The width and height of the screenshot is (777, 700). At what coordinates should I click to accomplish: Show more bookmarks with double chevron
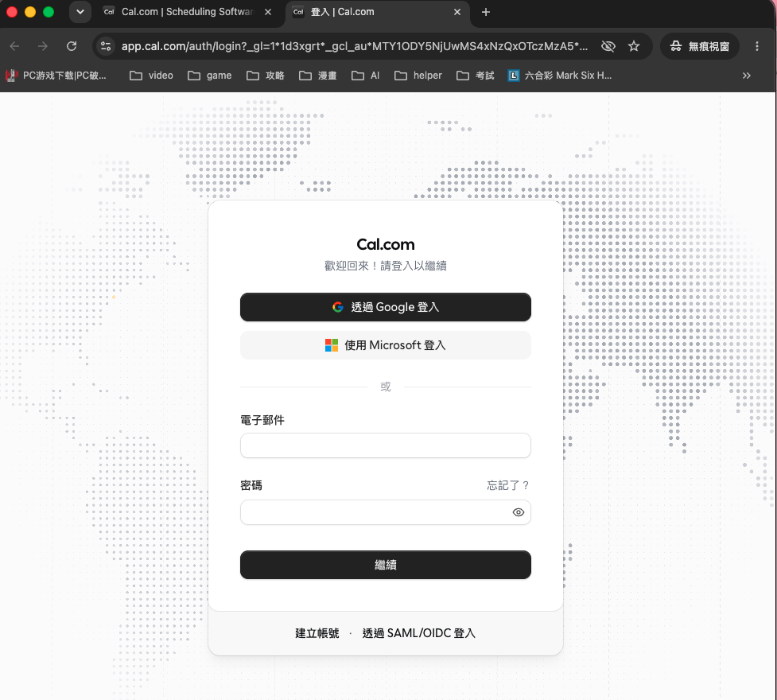click(746, 76)
